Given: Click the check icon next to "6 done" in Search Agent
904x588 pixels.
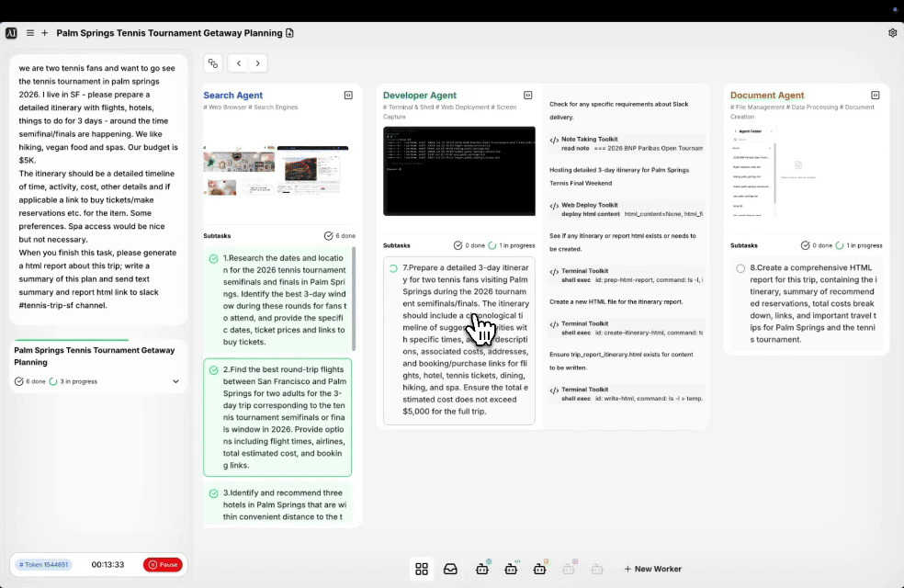Looking at the screenshot, I should pos(328,236).
